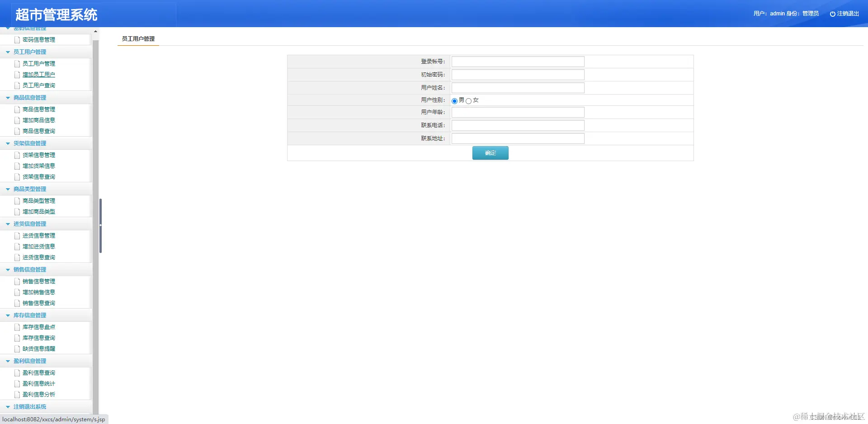Image resolution: width=868 pixels, height=424 pixels.
Task: Click the page icon beside 商品信息查询
Action: point(17,131)
